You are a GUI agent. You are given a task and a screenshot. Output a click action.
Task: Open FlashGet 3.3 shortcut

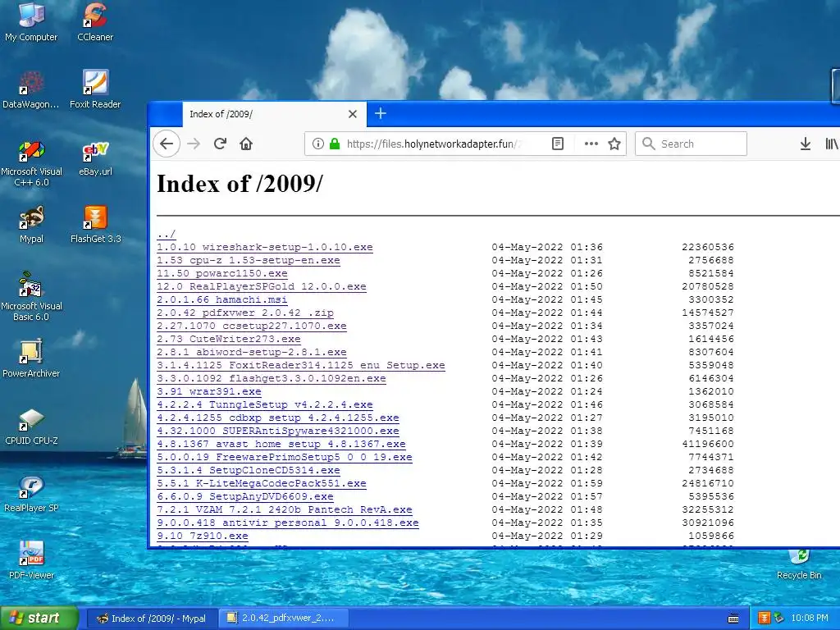(x=95, y=225)
